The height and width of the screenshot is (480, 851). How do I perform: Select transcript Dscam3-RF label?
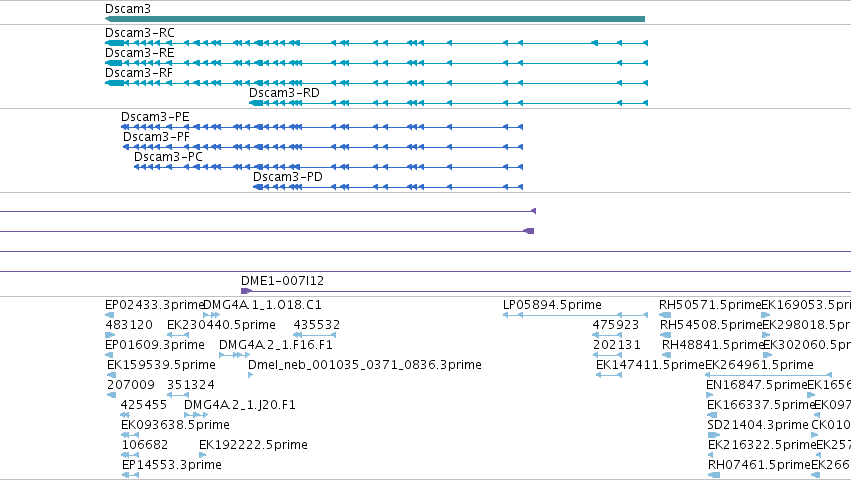pyautogui.click(x=139, y=73)
